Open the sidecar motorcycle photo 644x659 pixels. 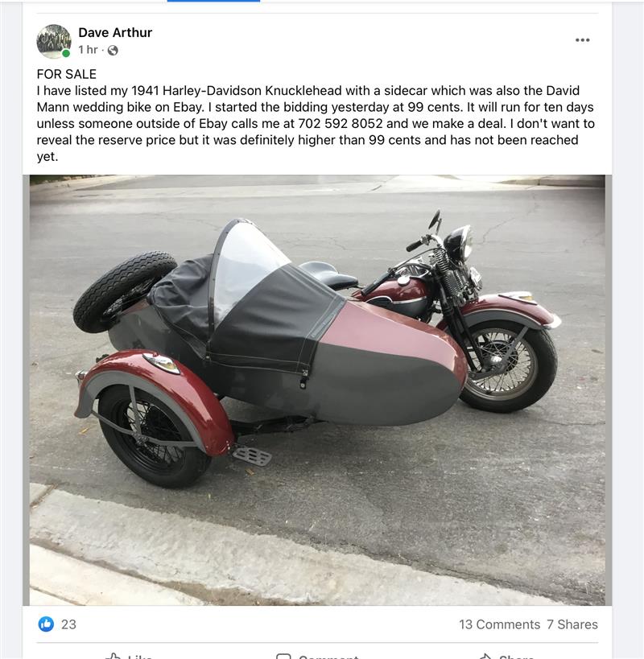click(317, 390)
